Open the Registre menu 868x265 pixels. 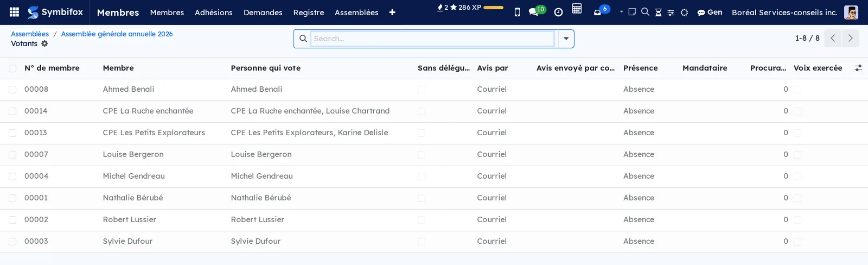(x=309, y=12)
